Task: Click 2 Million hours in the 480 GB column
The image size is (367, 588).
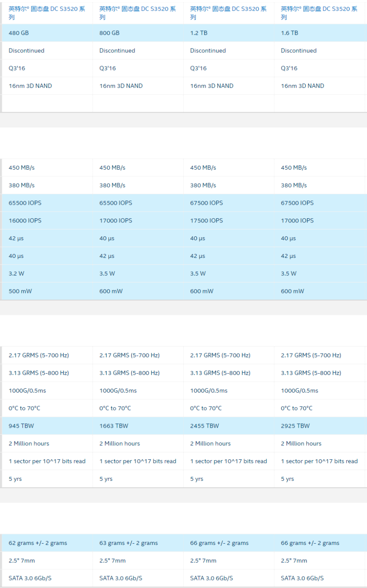Action: click(29, 444)
